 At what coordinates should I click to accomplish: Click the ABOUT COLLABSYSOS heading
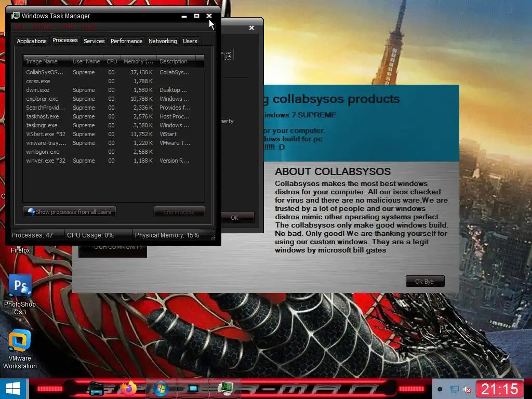click(x=333, y=171)
